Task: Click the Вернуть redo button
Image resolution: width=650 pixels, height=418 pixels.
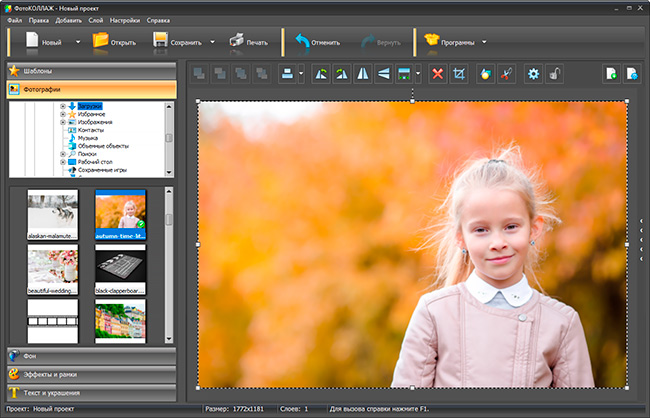Action: [x=381, y=42]
